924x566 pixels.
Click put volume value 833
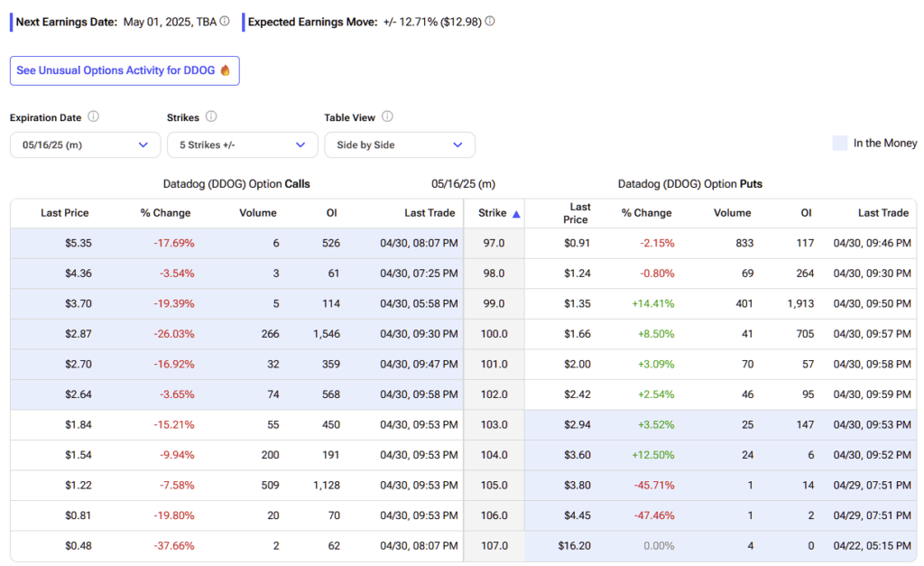[x=744, y=243]
